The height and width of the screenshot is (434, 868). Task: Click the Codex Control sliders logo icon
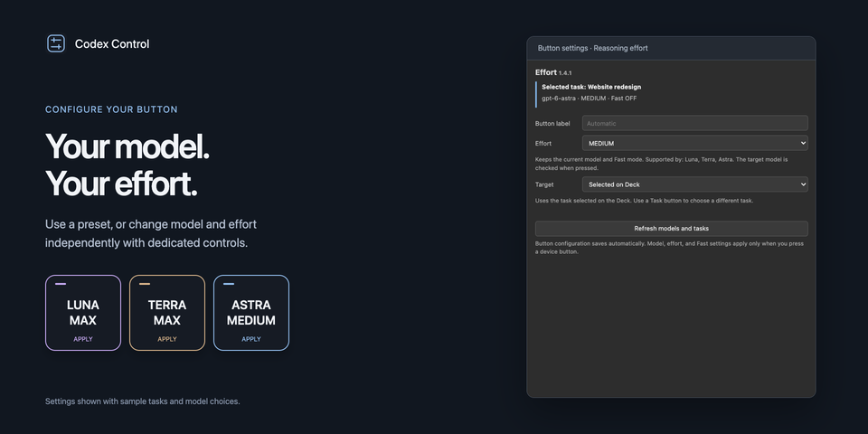click(x=56, y=43)
